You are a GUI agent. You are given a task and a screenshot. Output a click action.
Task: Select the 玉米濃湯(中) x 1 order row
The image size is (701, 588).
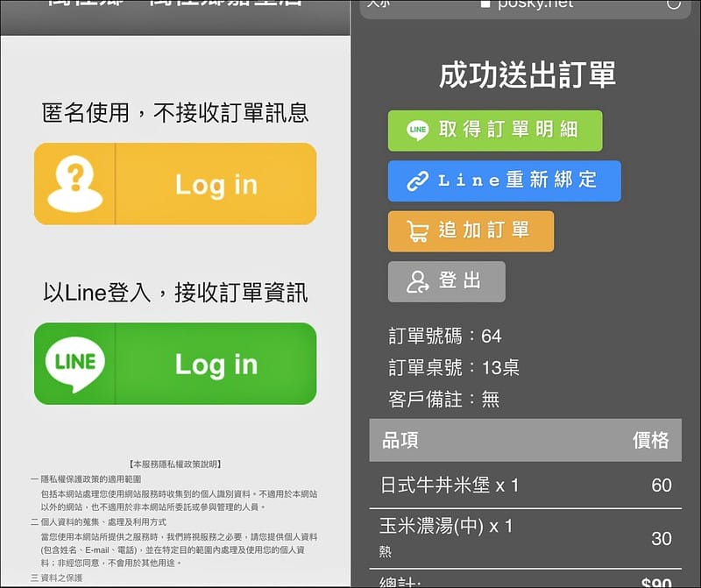(525, 536)
